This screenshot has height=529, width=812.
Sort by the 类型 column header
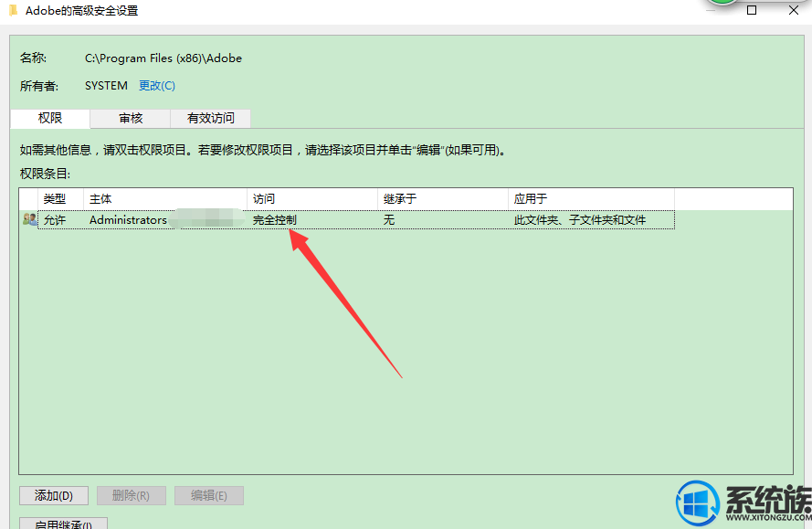[x=60, y=199]
